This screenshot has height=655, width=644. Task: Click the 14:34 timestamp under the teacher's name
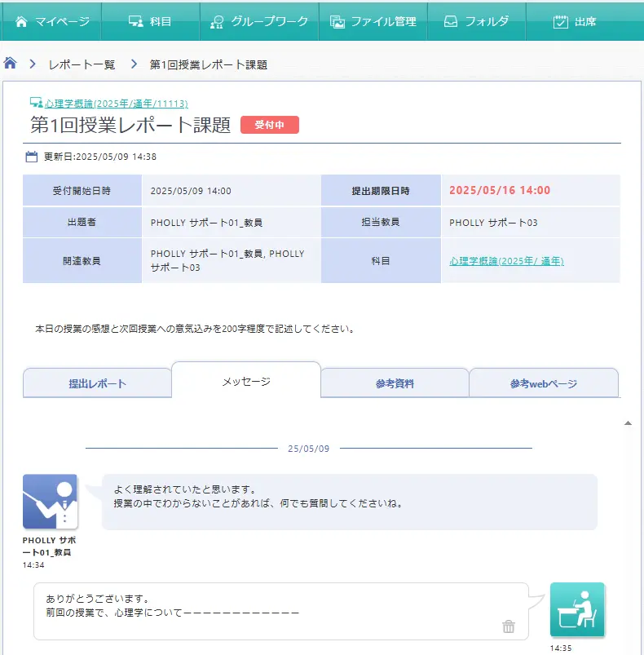[33, 564]
